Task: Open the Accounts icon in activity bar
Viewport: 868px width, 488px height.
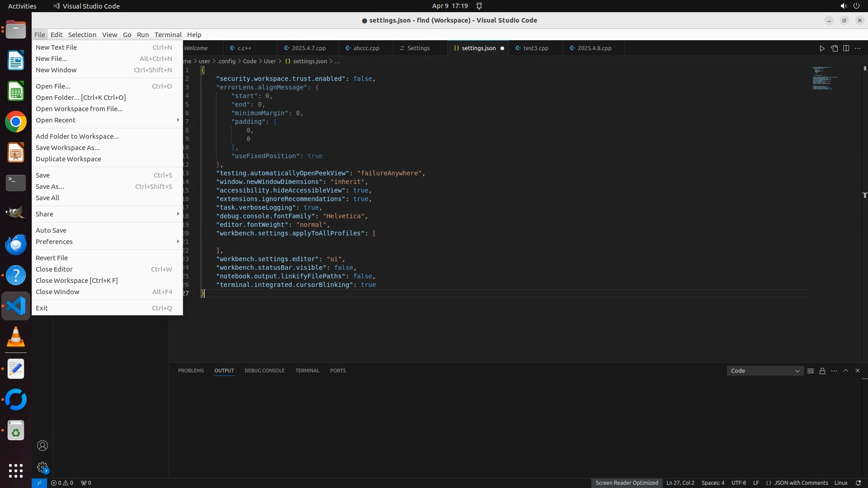Action: tap(42, 446)
